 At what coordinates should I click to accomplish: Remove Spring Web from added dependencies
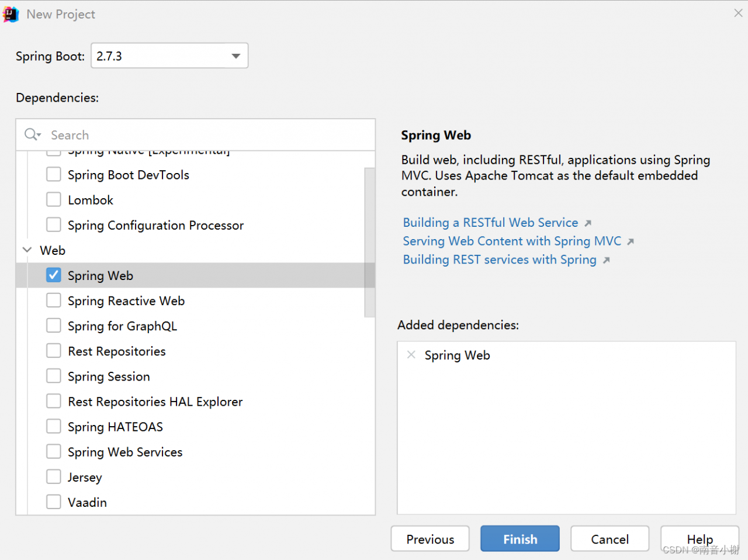(411, 355)
